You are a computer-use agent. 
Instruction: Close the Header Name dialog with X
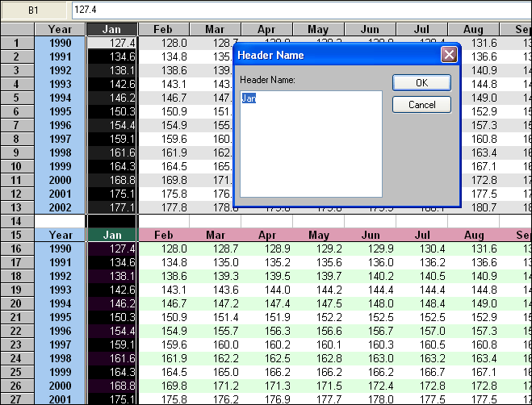point(449,55)
